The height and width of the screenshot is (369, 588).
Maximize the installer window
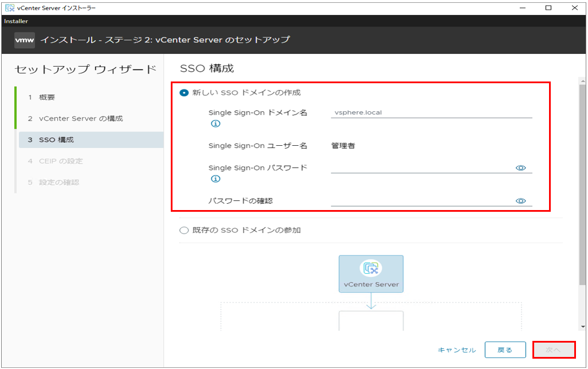(x=548, y=7)
